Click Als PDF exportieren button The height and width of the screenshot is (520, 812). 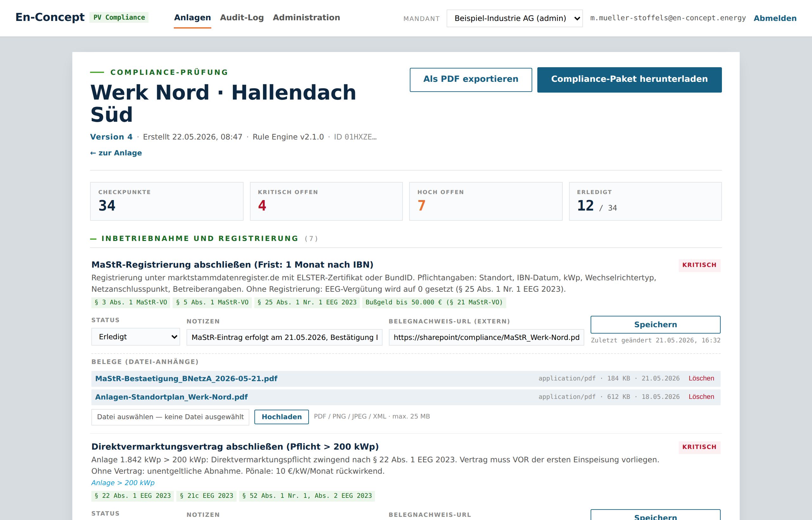[470, 79]
